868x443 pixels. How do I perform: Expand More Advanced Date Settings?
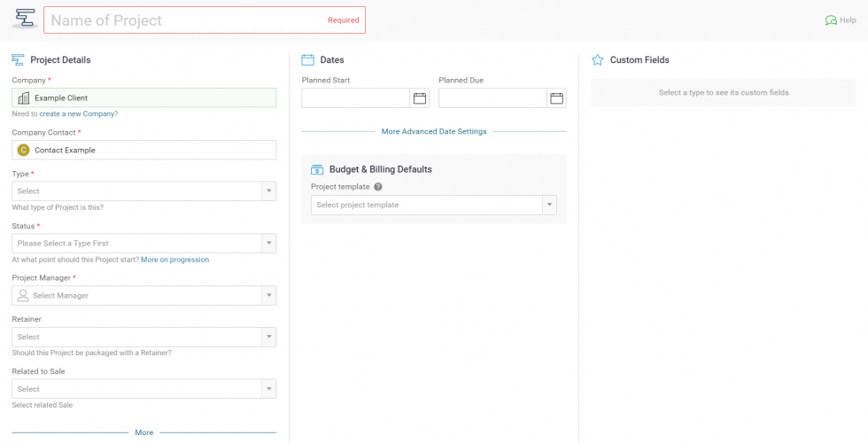(x=434, y=132)
